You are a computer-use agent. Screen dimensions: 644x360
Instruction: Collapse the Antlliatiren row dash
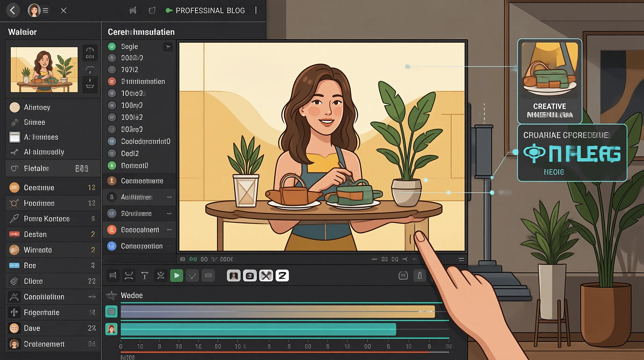[x=169, y=197]
